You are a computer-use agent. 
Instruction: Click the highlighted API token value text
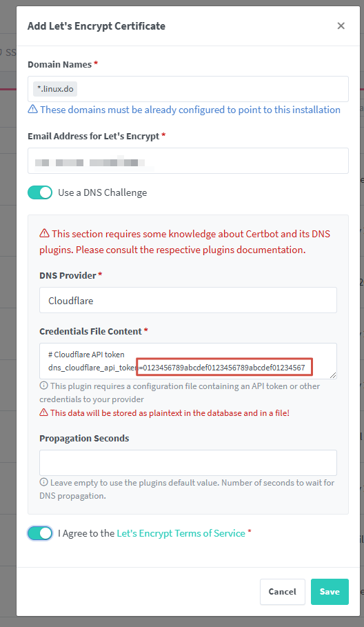[x=224, y=368]
